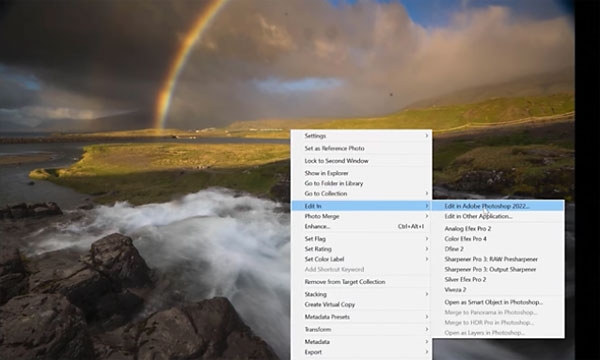The width and height of the screenshot is (600, 360).
Task: Expand arrow beside Go to Collection
Action: coord(427,194)
